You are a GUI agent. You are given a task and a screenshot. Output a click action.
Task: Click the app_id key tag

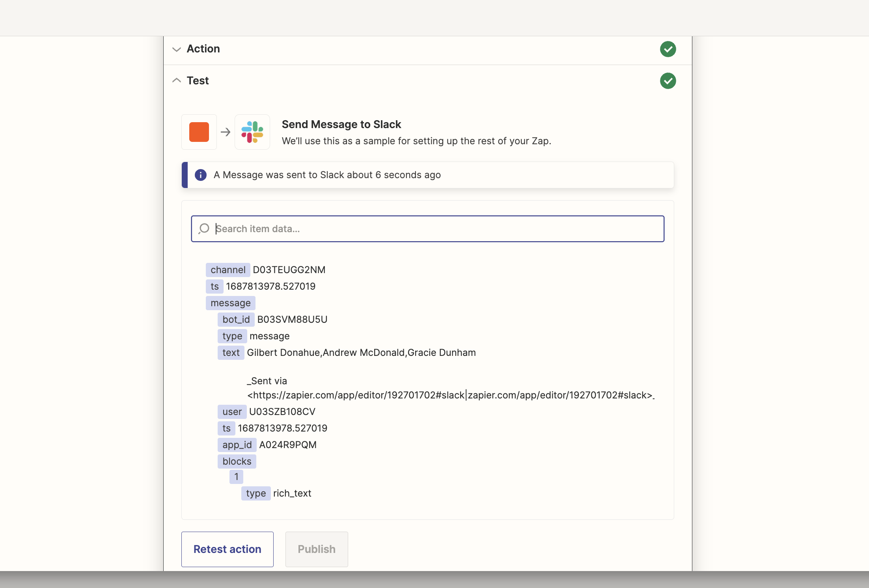click(x=237, y=445)
